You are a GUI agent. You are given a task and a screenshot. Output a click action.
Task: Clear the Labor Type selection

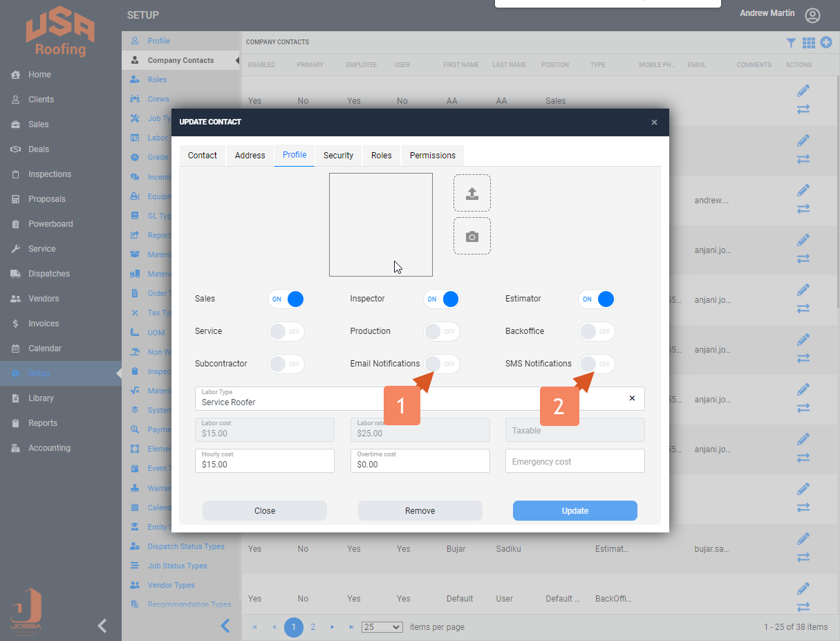pos(631,398)
